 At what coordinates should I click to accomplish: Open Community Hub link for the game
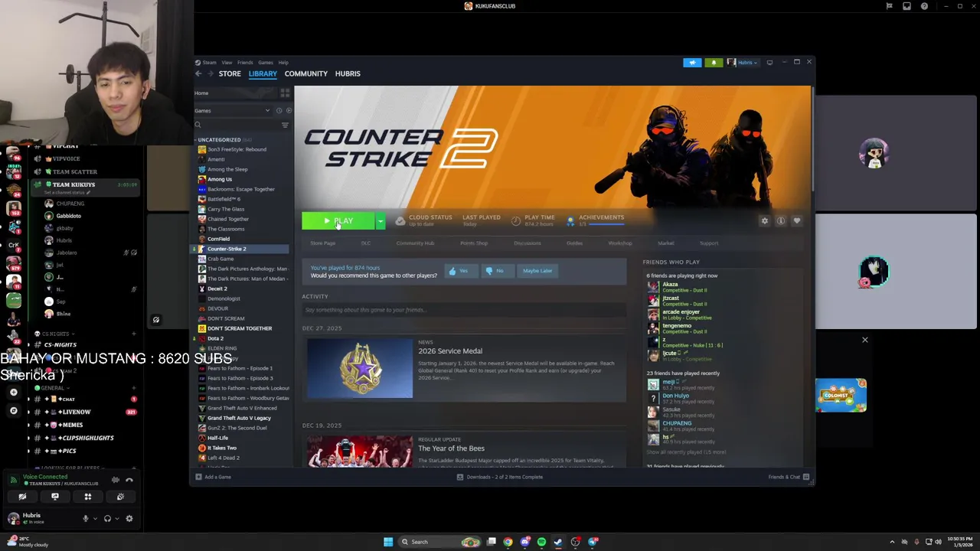pyautogui.click(x=415, y=243)
